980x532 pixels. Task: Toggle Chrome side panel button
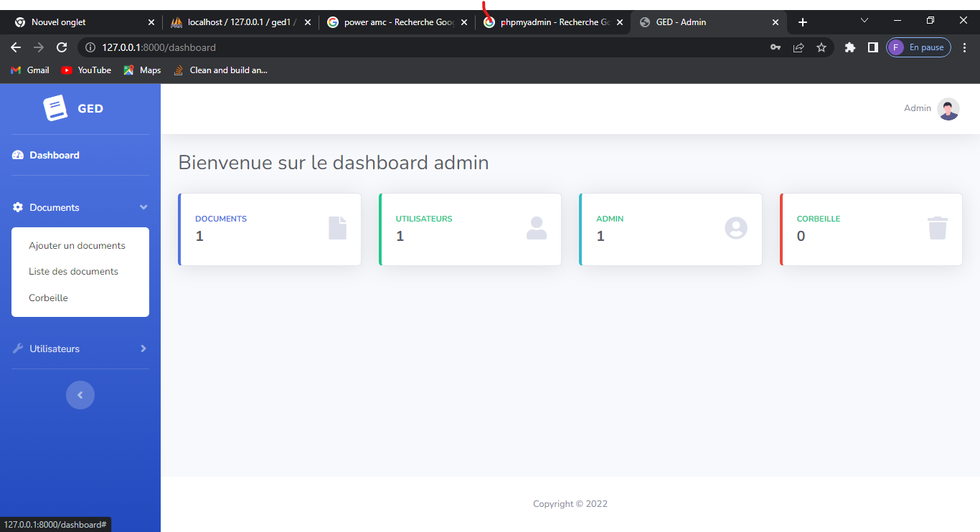pyautogui.click(x=872, y=47)
